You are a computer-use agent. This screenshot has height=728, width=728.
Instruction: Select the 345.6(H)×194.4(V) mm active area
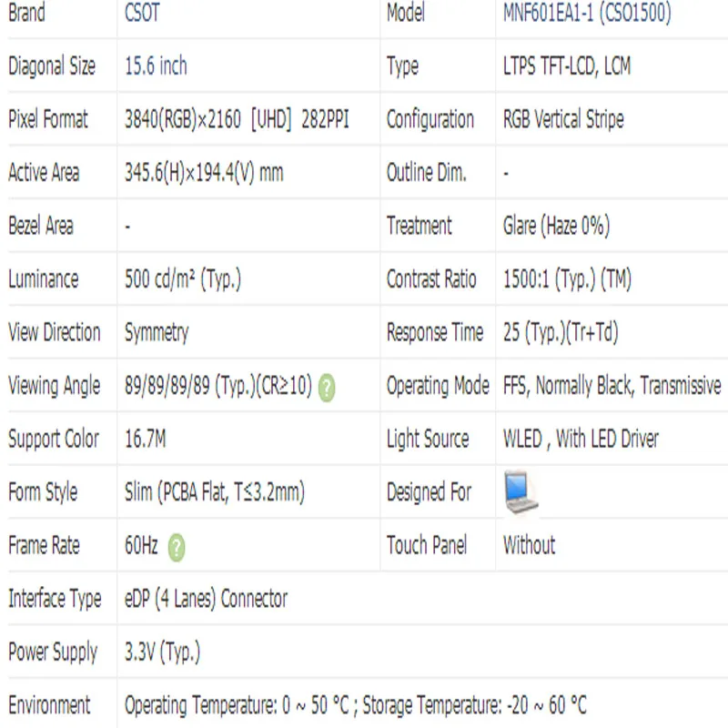tap(204, 173)
